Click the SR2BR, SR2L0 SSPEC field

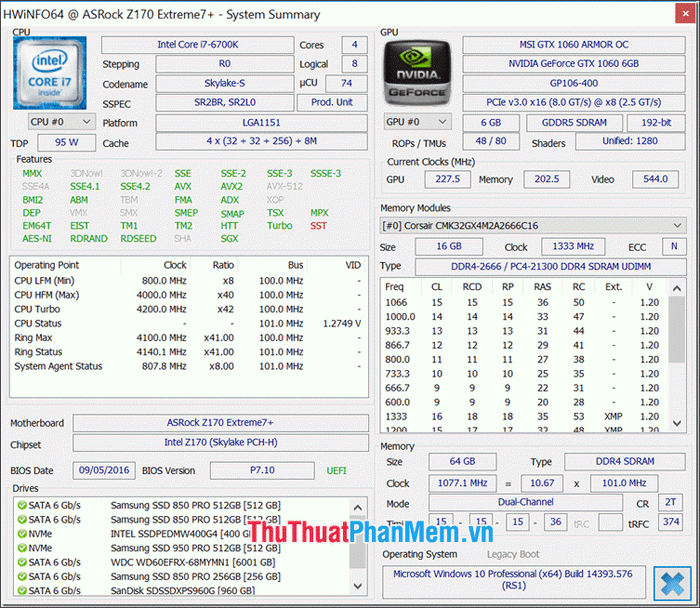(225, 103)
